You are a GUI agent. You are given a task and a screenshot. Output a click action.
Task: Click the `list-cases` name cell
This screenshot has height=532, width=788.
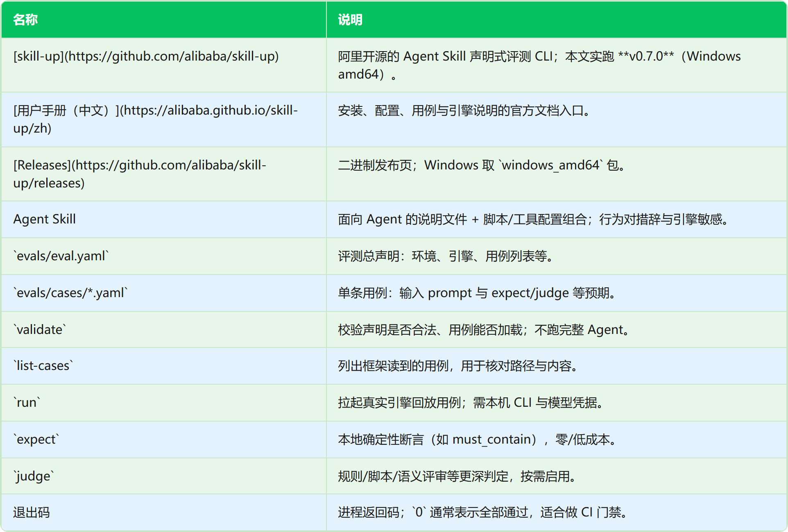[164, 366]
